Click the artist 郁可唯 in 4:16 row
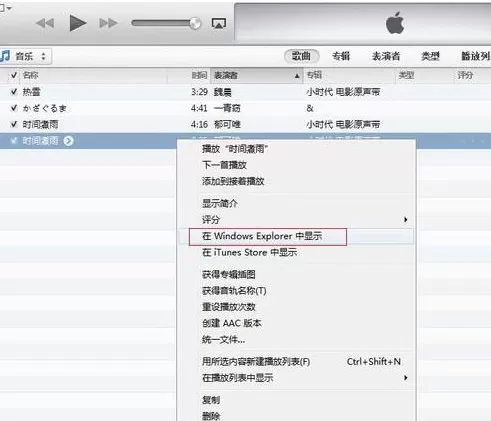The width and height of the screenshot is (491, 421). [227, 124]
